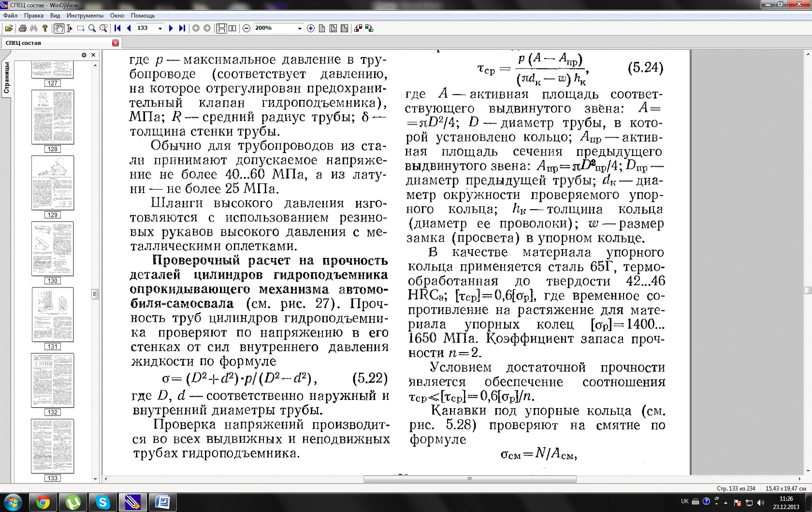The height and width of the screenshot is (512, 812).
Task: Open Find with the binoculars icon
Action: [x=33, y=28]
